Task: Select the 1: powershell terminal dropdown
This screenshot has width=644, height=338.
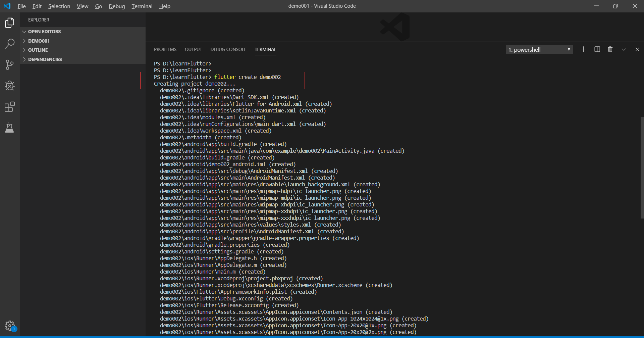Action: pos(539,49)
